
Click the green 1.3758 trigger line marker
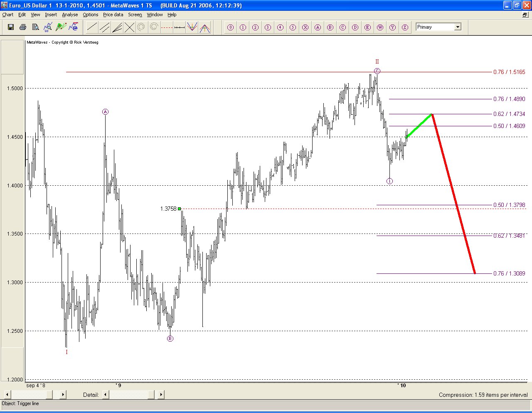tap(180, 209)
